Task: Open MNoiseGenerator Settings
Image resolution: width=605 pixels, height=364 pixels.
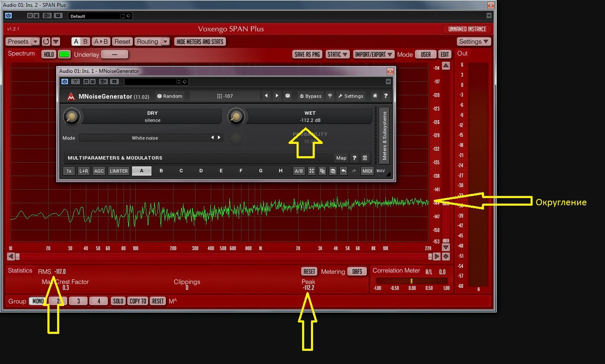Action: coord(351,96)
